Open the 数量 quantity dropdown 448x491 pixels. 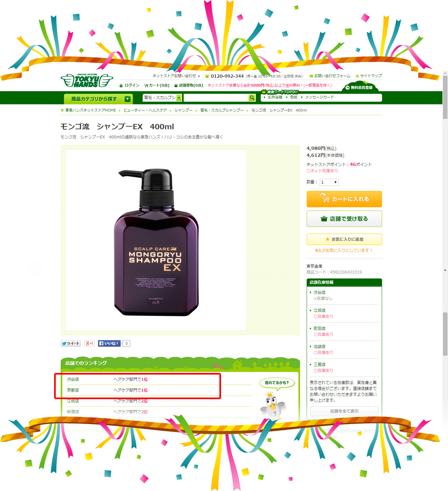329,182
